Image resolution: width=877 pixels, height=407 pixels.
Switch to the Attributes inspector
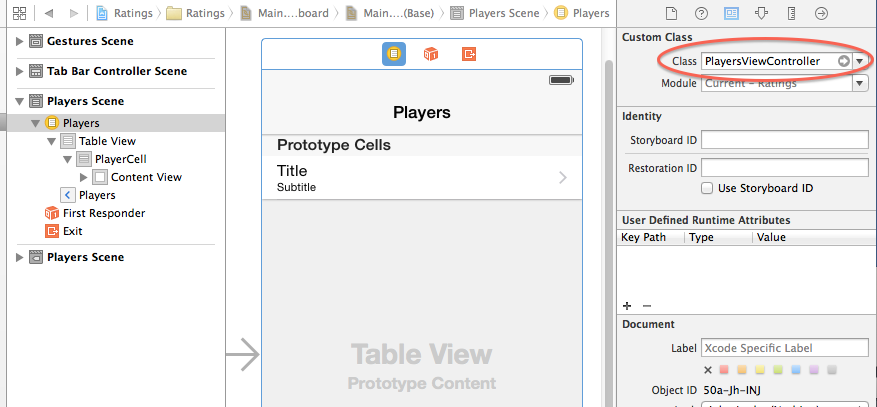pyautogui.click(x=762, y=13)
